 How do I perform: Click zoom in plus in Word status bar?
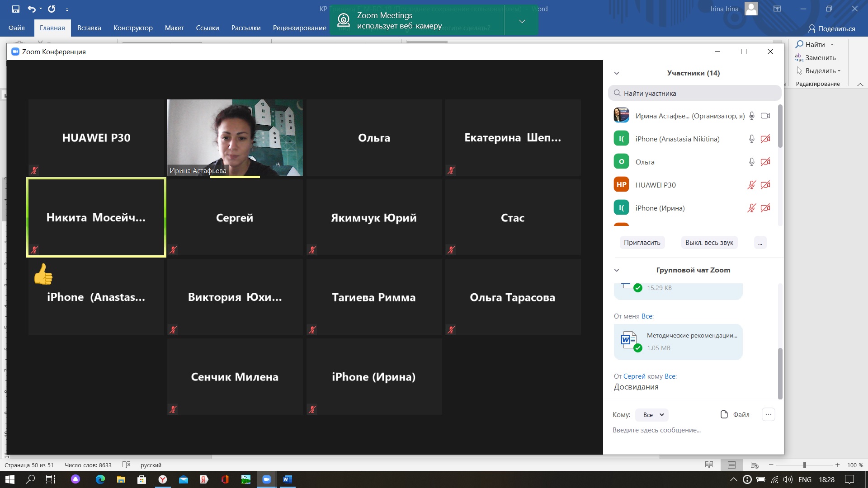point(837,465)
